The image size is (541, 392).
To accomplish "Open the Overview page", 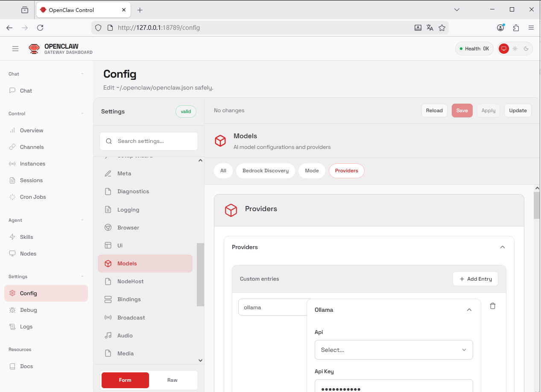I will [46, 130].
